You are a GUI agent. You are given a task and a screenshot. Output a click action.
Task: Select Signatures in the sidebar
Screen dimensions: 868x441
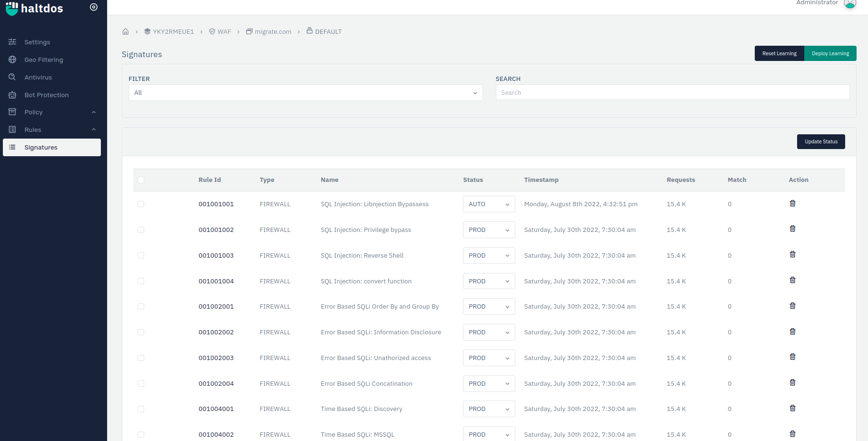pyautogui.click(x=51, y=147)
